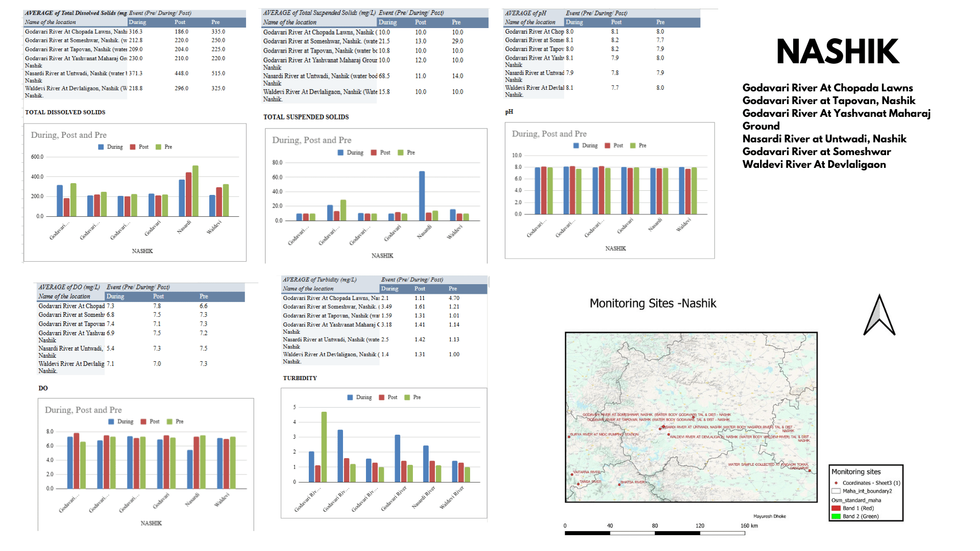Click the 'During' column header in the TSS table

(x=388, y=22)
